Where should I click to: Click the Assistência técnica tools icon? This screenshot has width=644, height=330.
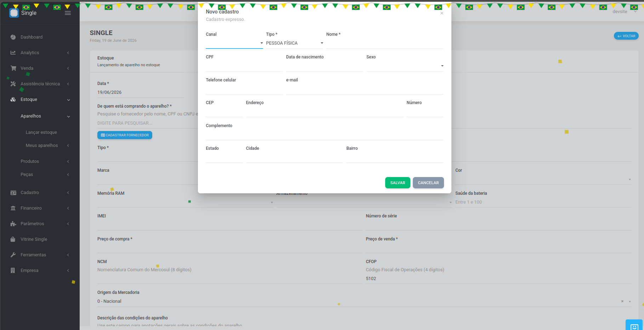pos(13,84)
